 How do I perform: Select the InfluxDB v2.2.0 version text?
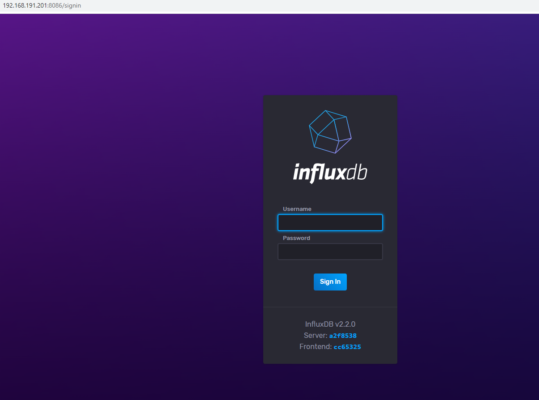pos(330,324)
